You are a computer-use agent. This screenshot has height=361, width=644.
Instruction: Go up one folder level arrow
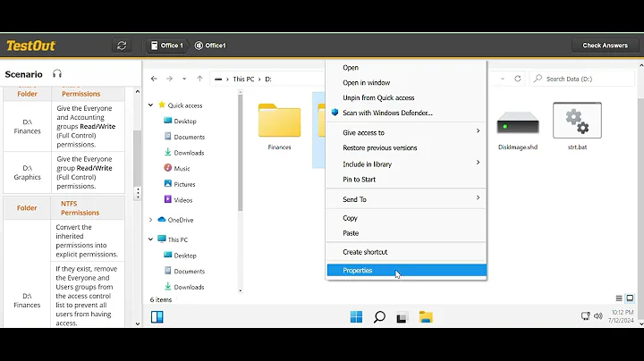199,79
